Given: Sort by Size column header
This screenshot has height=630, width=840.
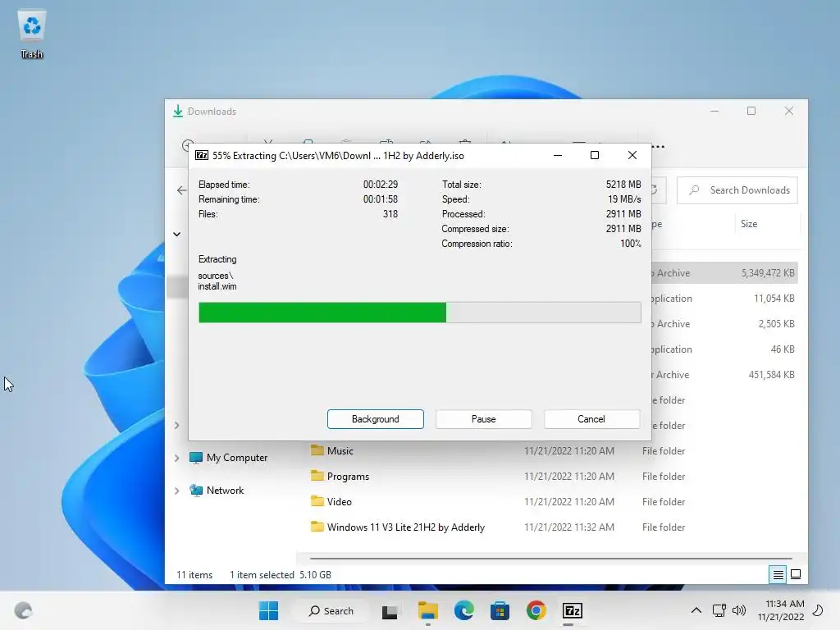Looking at the screenshot, I should click(x=749, y=224).
